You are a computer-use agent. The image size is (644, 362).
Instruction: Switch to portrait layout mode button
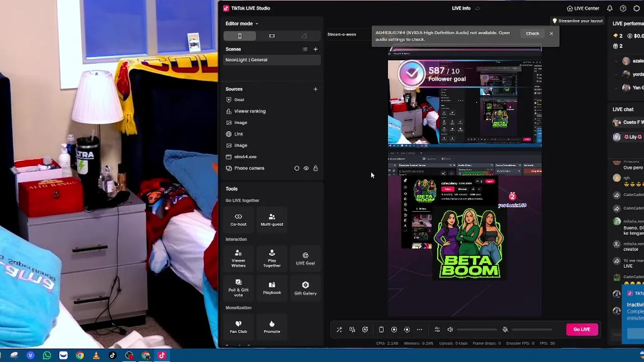pos(239,36)
